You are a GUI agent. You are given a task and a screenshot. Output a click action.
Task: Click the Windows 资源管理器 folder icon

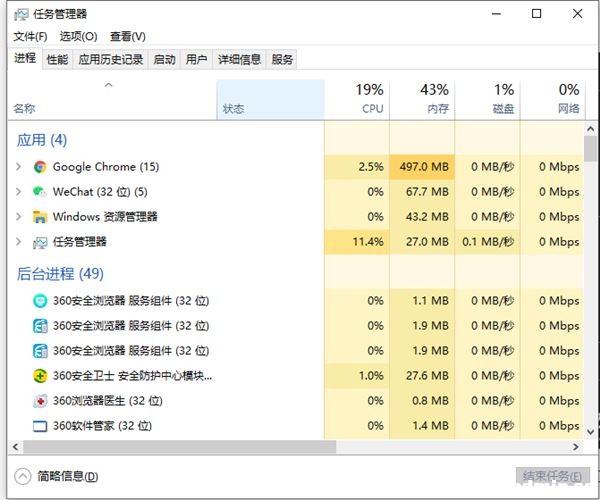tap(40, 217)
